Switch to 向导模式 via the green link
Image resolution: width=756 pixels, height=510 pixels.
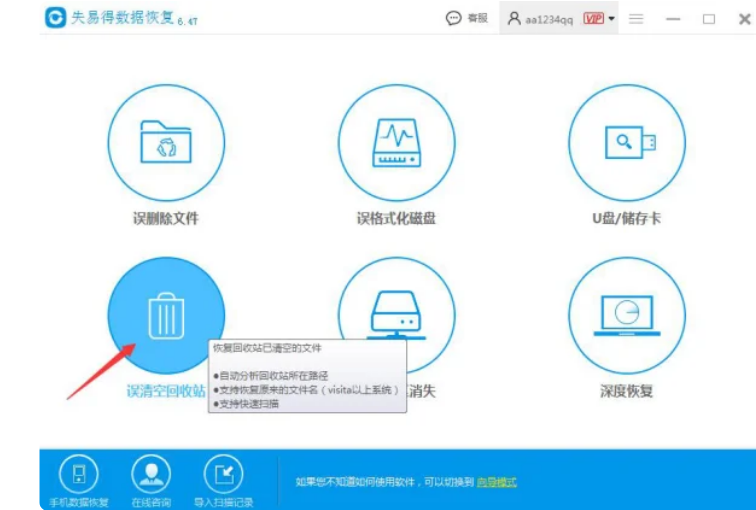pos(497,482)
